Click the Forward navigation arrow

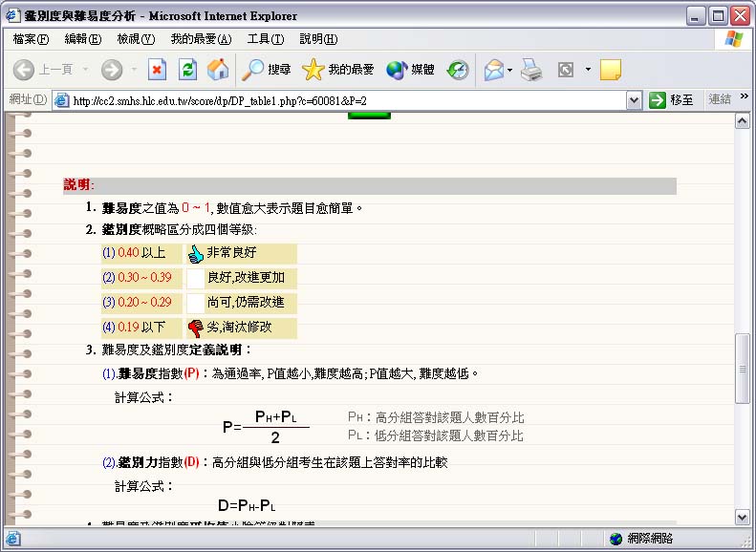[x=112, y=70]
